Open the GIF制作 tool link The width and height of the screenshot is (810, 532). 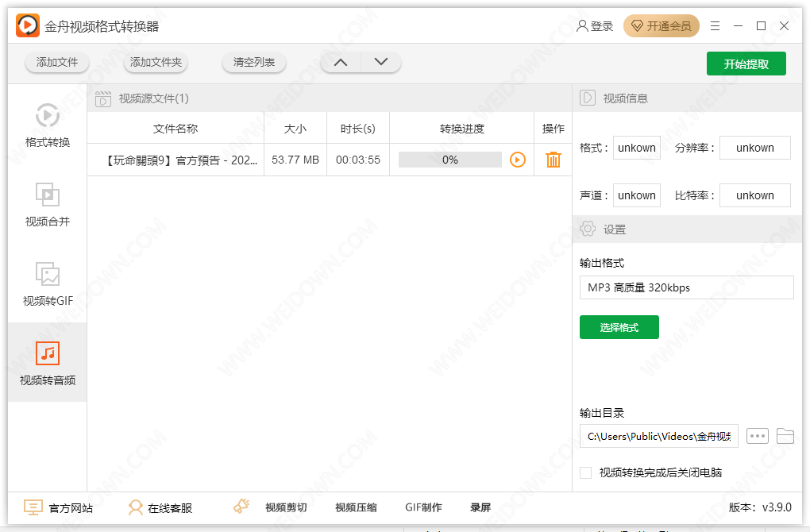coord(423,507)
